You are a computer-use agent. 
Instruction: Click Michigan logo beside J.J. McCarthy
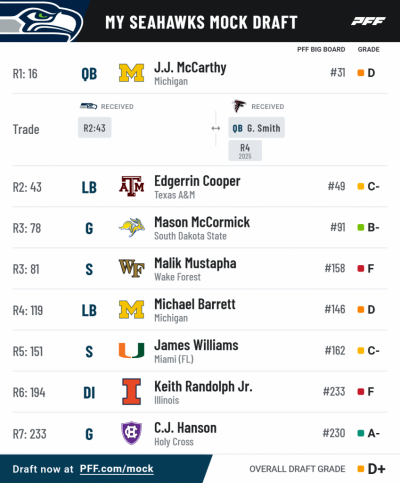(x=131, y=73)
